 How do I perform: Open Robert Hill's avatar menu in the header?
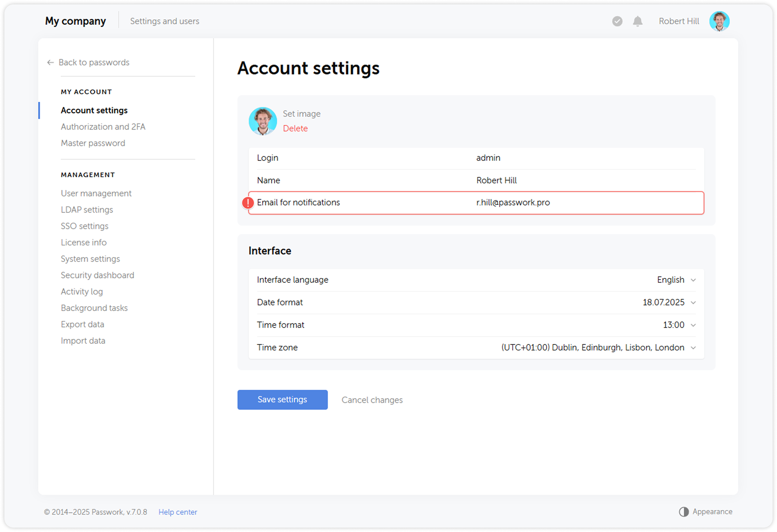[719, 21]
